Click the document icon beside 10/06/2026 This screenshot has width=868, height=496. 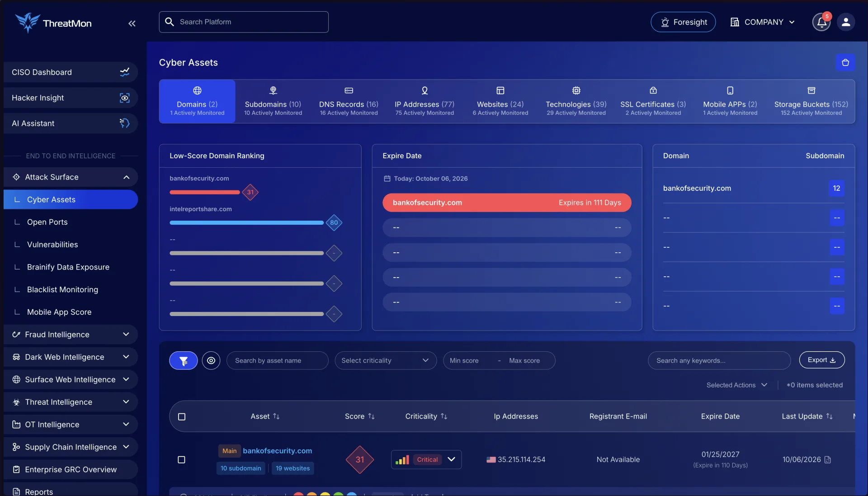pos(828,459)
